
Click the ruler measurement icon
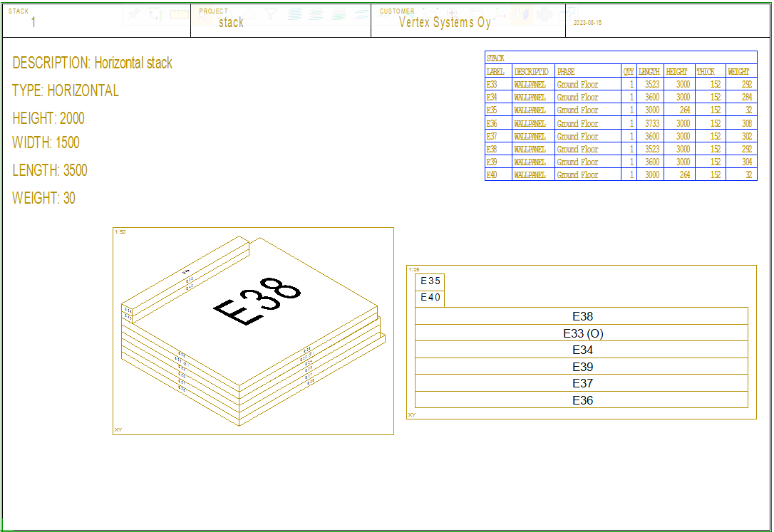180,13
